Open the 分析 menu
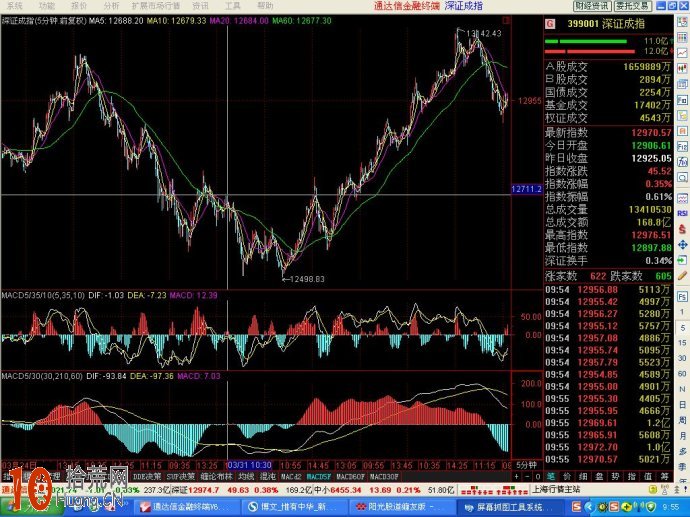This screenshot has height=517, width=690. point(111,6)
